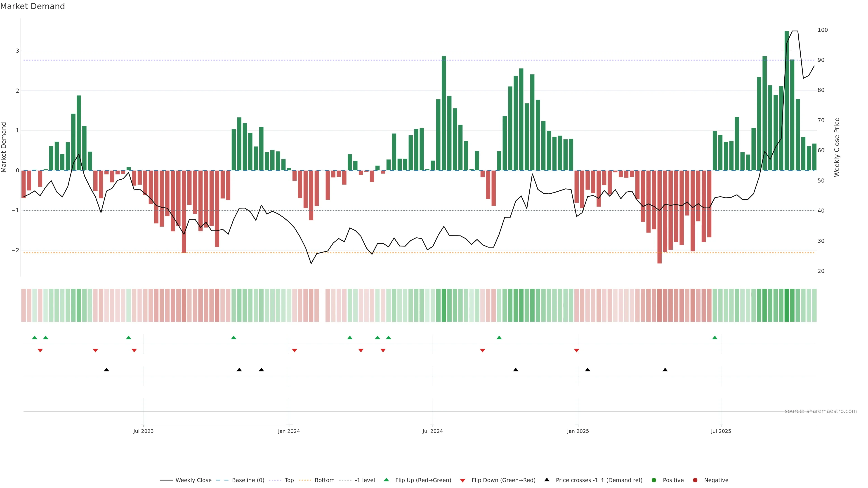Click the green Flip Up legend triangle
Image resolution: width=868 pixels, height=488 pixels.
387,480
